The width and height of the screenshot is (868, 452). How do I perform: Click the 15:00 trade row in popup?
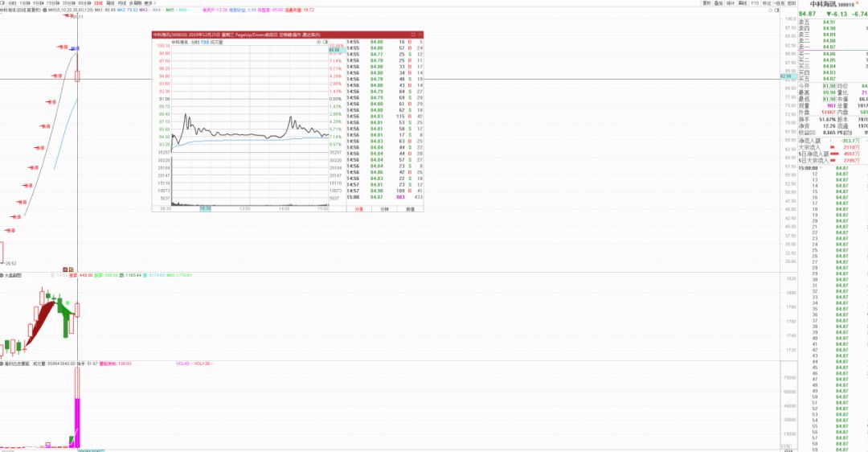[x=385, y=197]
